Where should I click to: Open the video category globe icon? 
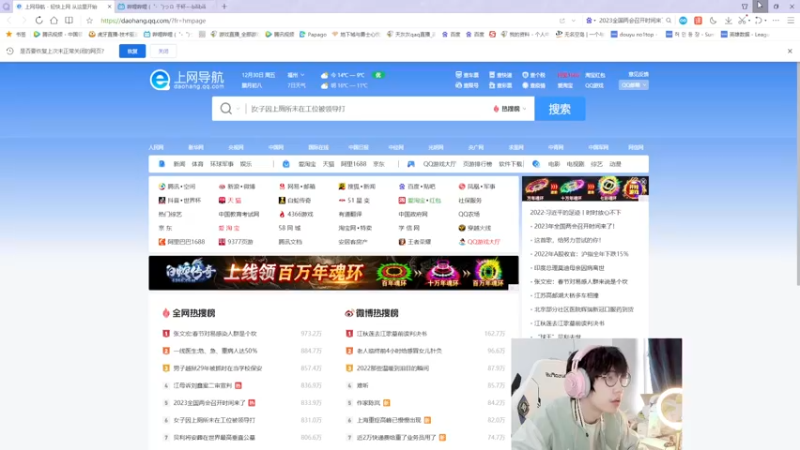coord(536,164)
